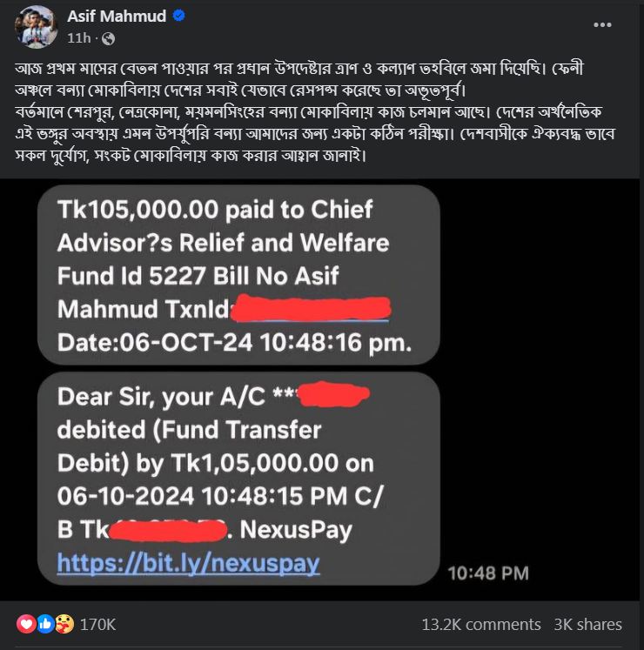The height and width of the screenshot is (650, 644).
Task: Click the care hug reaction icon
Action: (x=64, y=624)
